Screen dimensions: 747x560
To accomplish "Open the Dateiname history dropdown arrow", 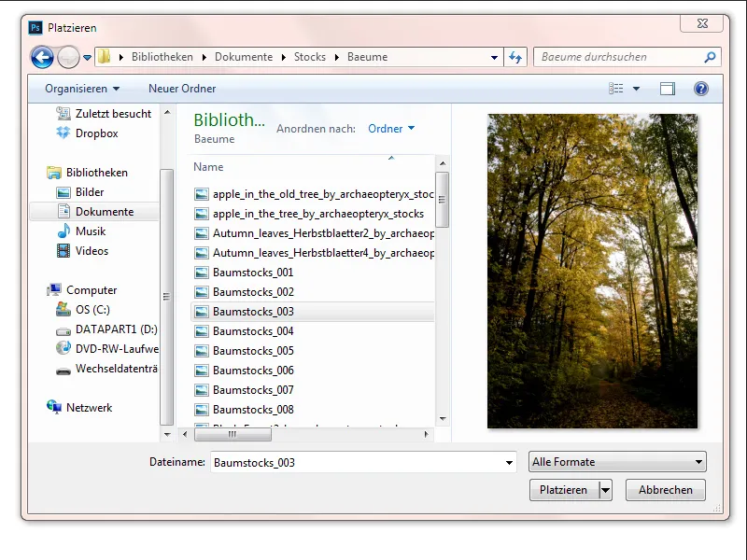I will pos(509,462).
